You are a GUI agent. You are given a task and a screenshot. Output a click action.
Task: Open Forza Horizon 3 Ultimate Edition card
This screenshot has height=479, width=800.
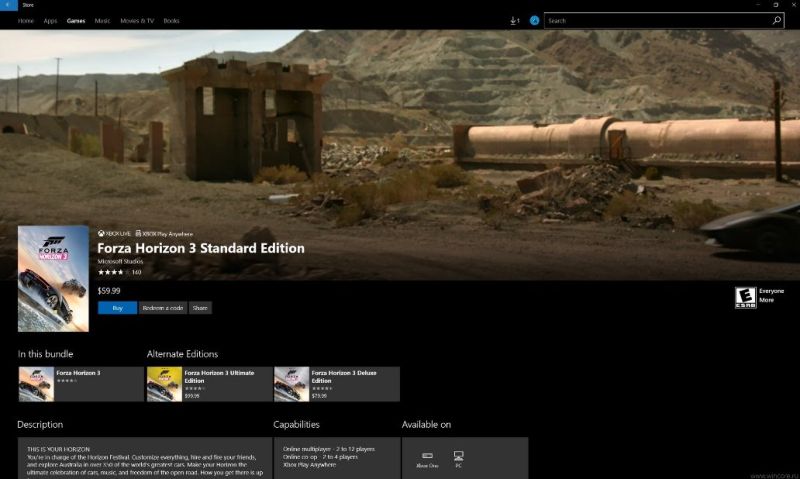click(209, 384)
